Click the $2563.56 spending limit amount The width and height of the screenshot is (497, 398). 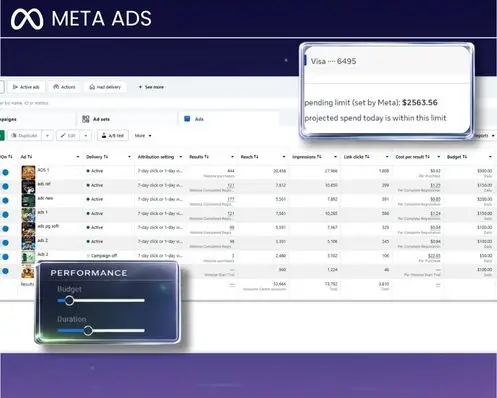pyautogui.click(x=420, y=103)
